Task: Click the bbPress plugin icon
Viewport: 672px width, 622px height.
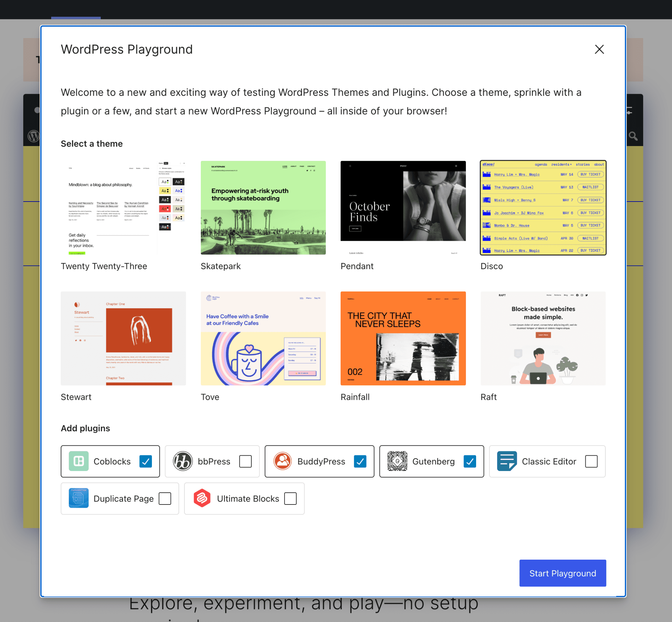Action: click(x=183, y=461)
